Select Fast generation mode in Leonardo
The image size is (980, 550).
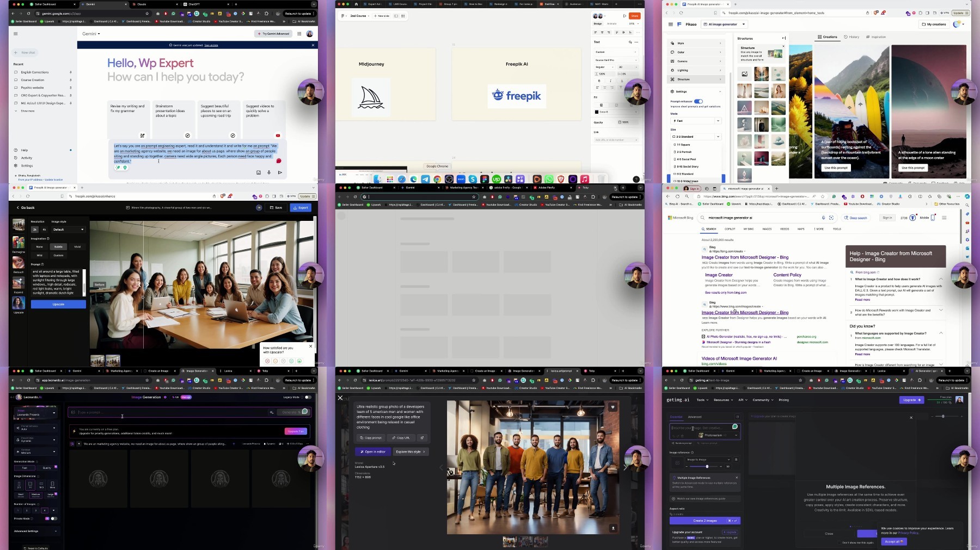24,467
